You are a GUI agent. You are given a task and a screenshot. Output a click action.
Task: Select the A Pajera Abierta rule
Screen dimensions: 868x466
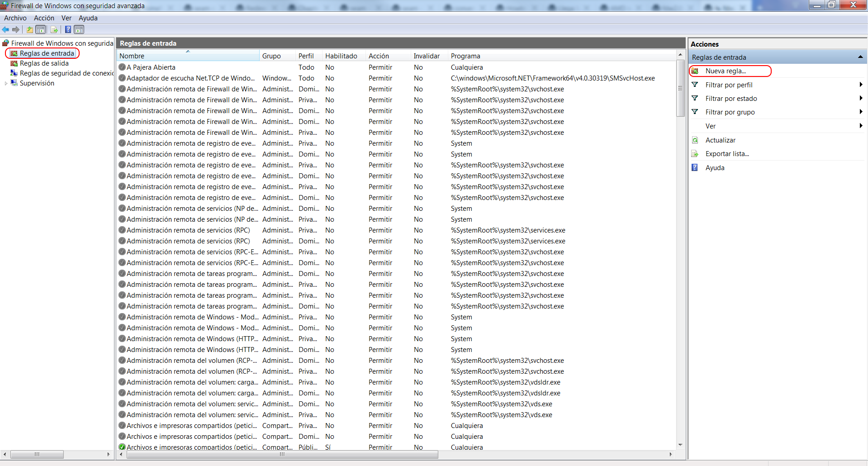click(x=151, y=67)
